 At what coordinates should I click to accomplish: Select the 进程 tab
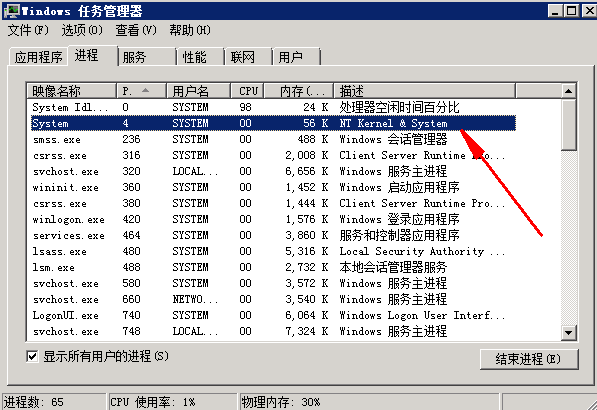(x=93, y=56)
